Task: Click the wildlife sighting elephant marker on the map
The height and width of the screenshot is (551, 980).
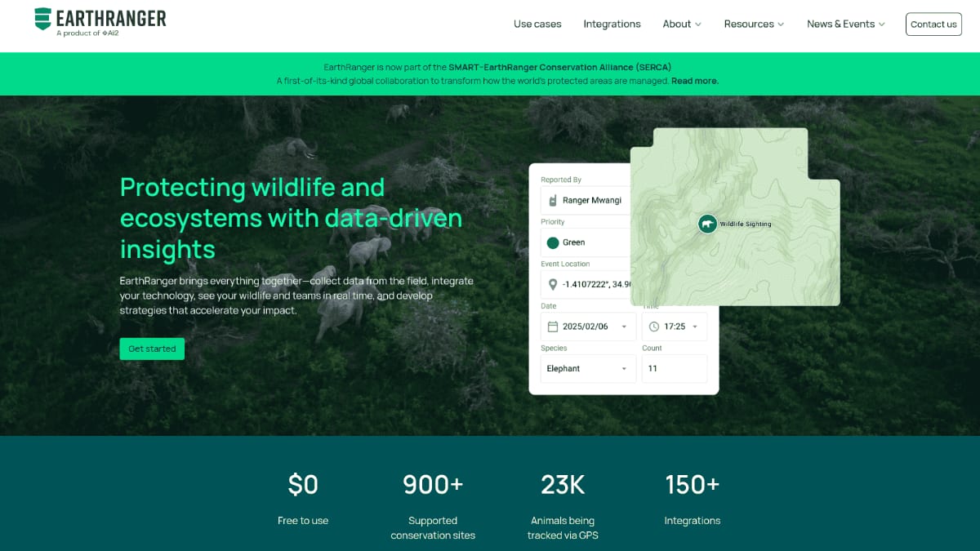Action: tap(707, 224)
